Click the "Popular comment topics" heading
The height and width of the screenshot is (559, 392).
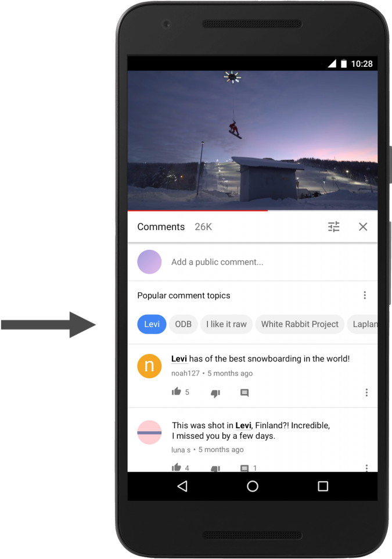point(184,296)
